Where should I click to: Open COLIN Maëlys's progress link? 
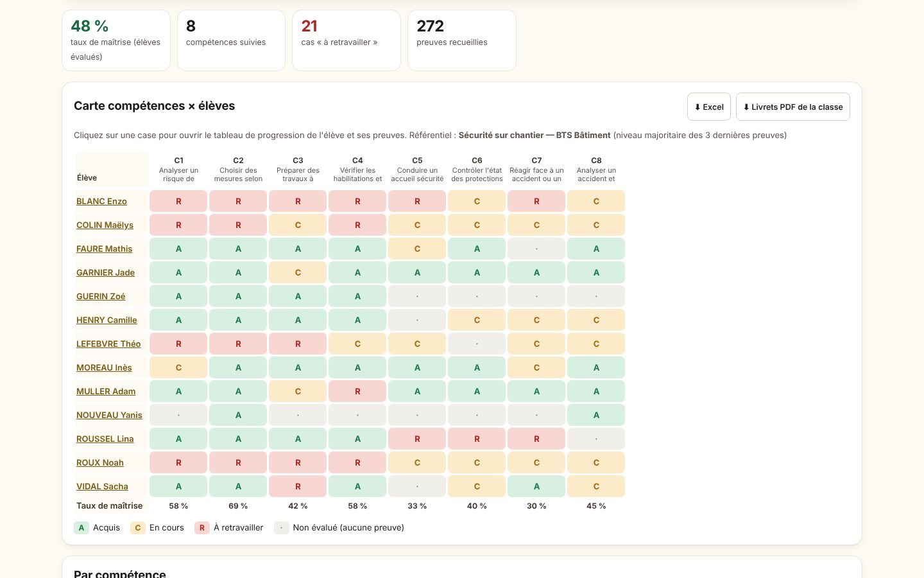[x=105, y=225]
